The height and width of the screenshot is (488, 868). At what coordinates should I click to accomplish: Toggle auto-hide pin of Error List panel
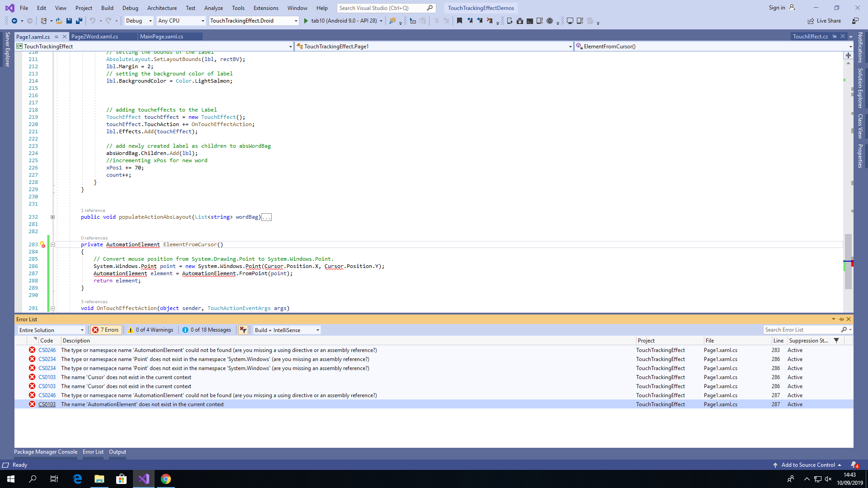tap(841, 319)
